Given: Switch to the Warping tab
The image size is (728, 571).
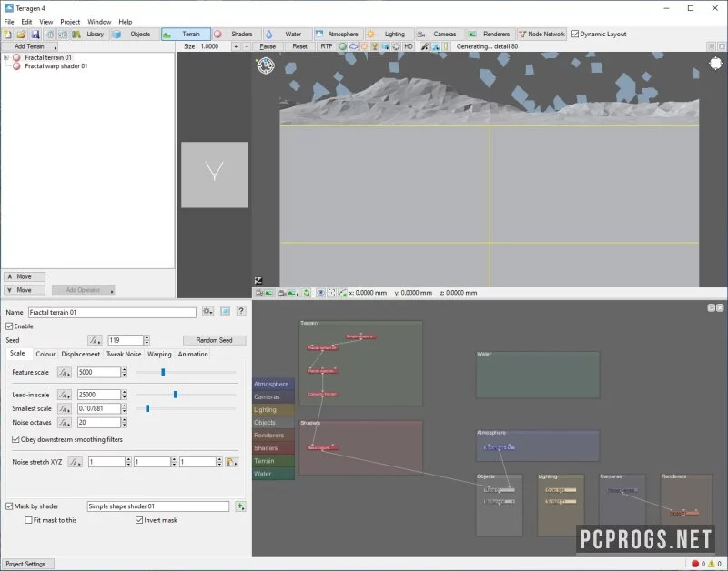Looking at the screenshot, I should point(159,354).
